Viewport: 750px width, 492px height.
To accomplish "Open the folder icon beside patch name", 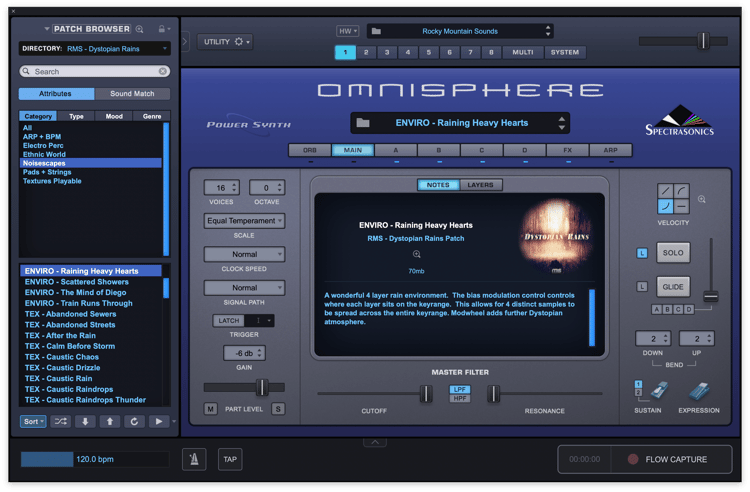I will (363, 123).
